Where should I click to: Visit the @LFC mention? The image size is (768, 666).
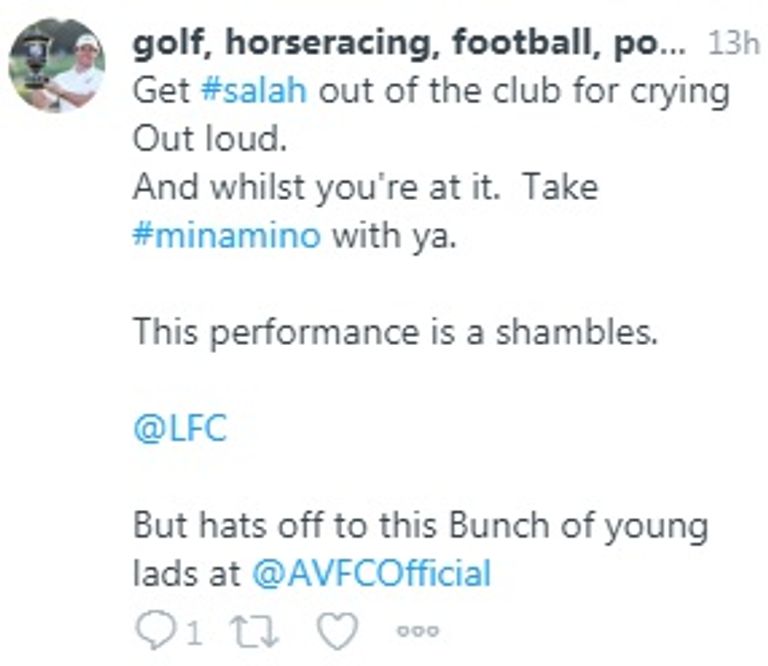(x=180, y=428)
